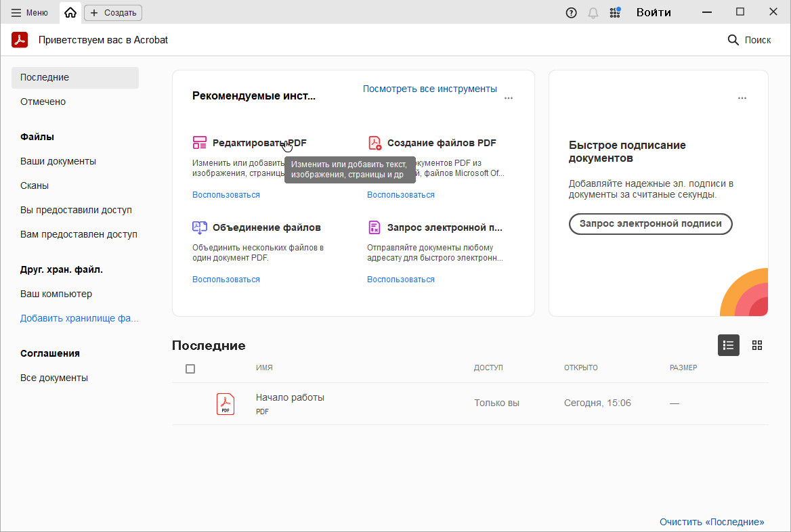This screenshot has width=791, height=532.
Task: Click the Request e-signature tool icon
Action: pyautogui.click(x=375, y=227)
